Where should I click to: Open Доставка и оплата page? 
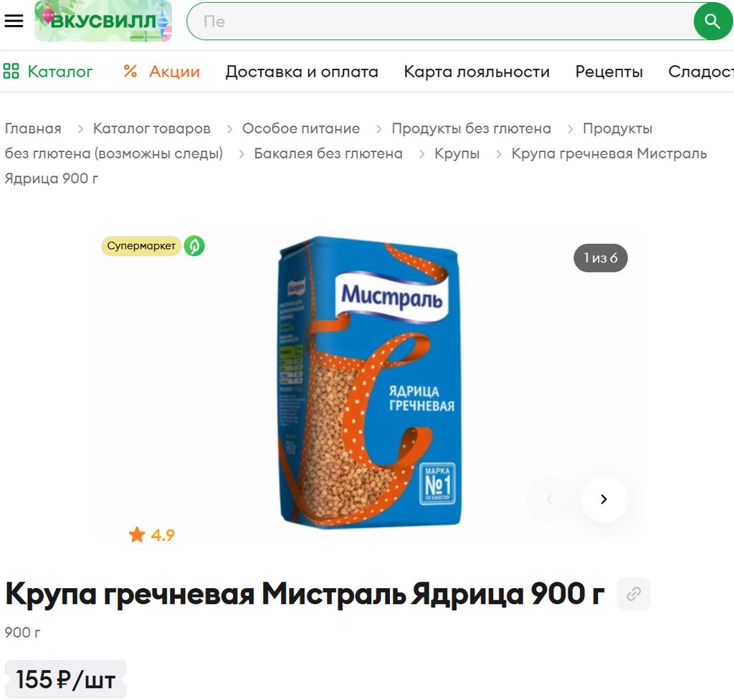click(x=302, y=72)
